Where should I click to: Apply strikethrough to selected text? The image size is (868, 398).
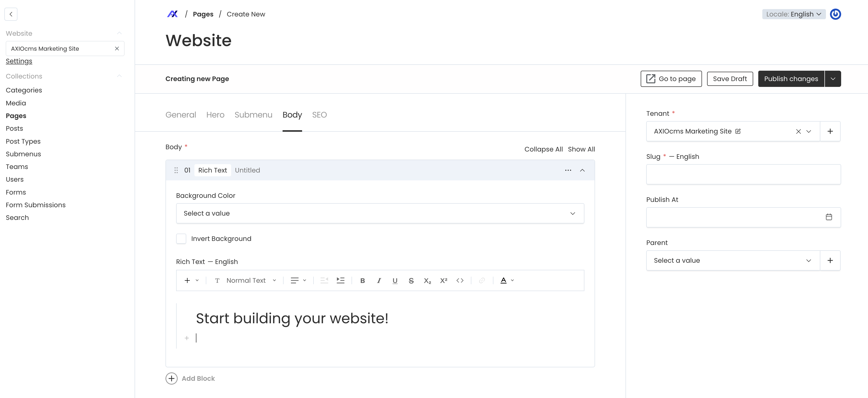pyautogui.click(x=411, y=280)
